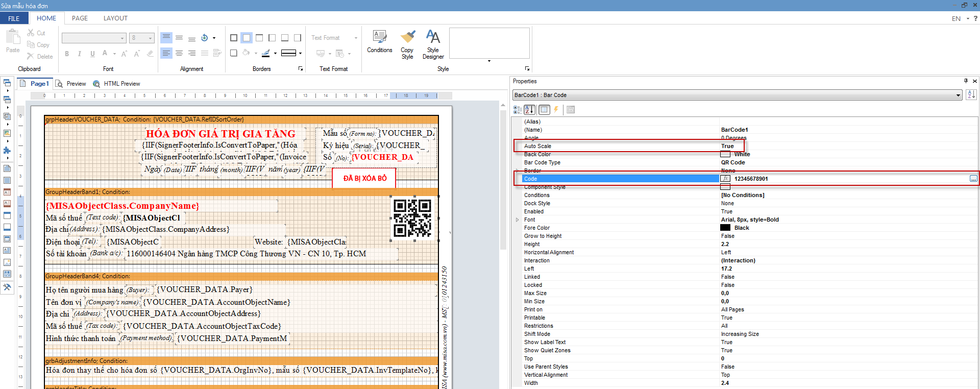Click the Component Style empty swatch
The image size is (980, 389).
click(x=725, y=187)
